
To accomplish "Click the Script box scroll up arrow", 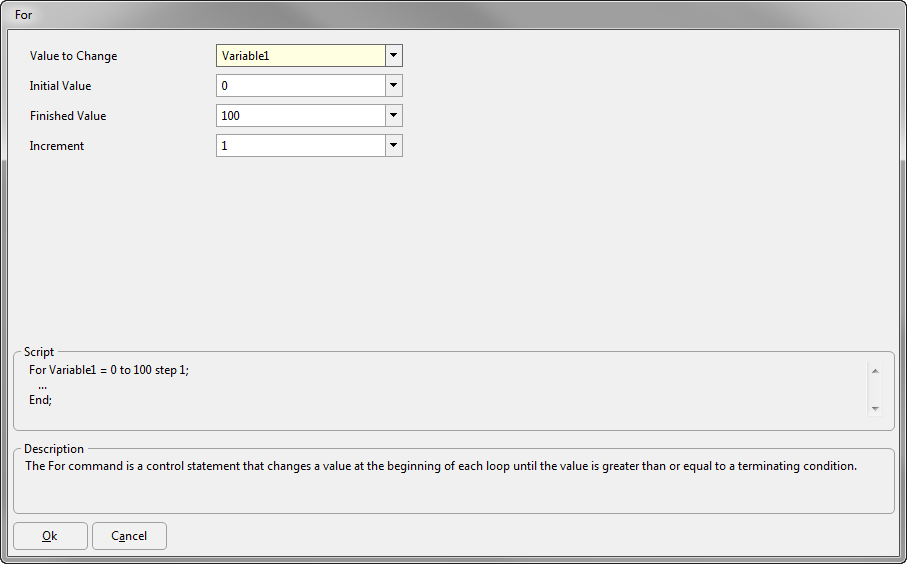I will pyautogui.click(x=875, y=371).
